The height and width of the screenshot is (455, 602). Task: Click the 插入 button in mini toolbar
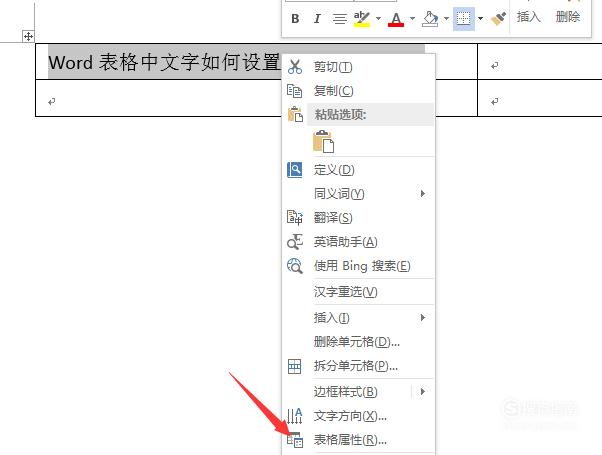[529, 17]
